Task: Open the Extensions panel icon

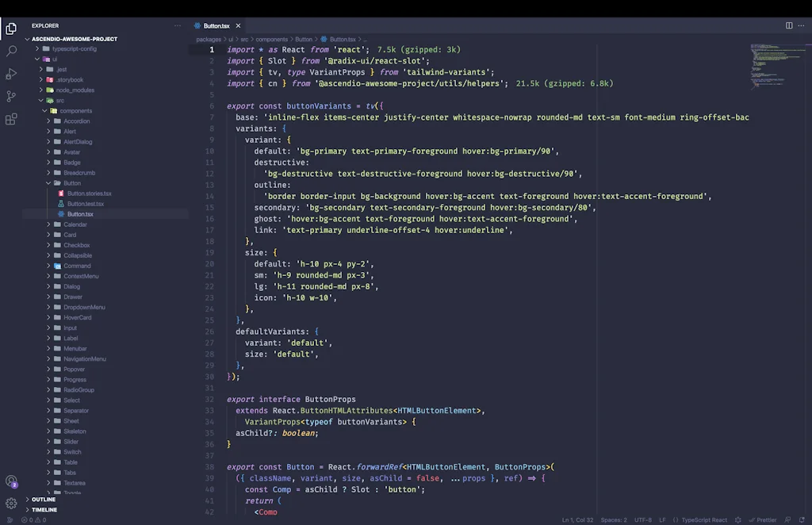Action: [10, 119]
